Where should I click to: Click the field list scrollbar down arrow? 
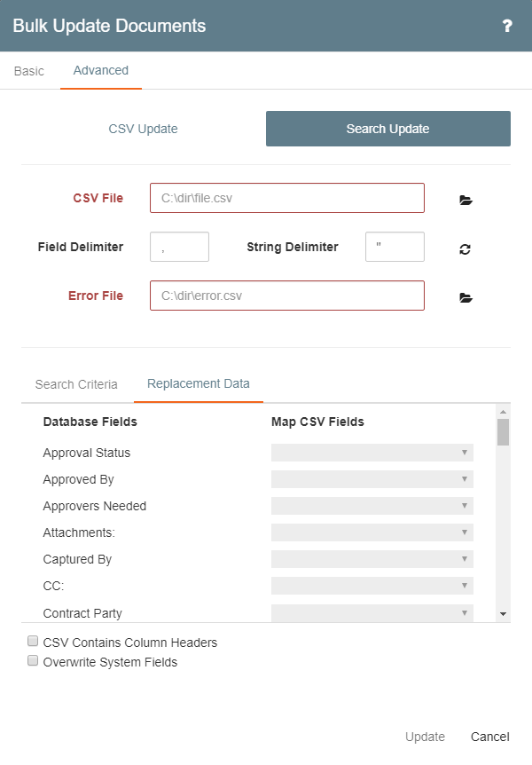click(503, 613)
